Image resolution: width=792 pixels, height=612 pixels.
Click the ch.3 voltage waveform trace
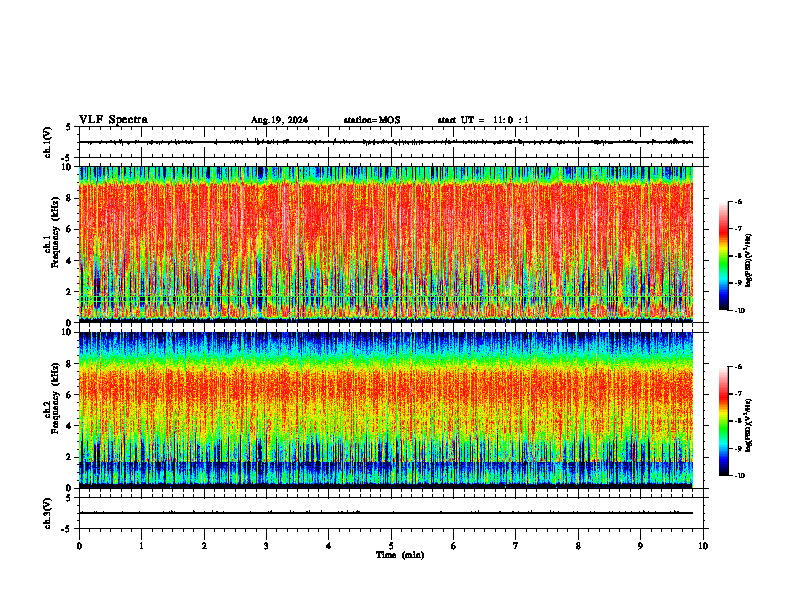(x=386, y=513)
